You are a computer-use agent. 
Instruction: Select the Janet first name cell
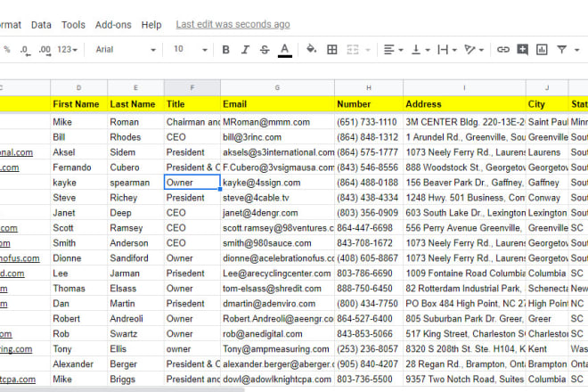tap(78, 213)
